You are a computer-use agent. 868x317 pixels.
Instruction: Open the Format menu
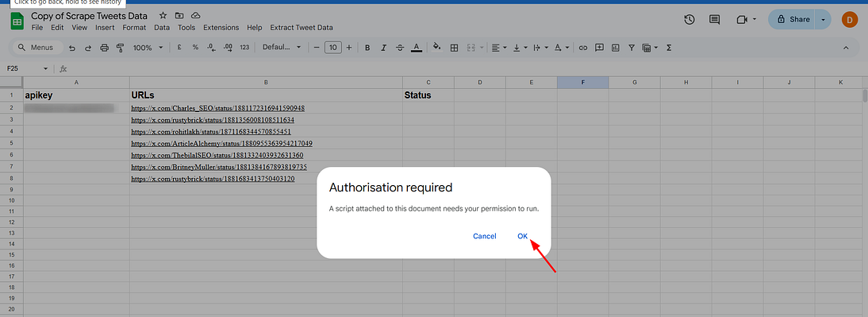tap(135, 28)
